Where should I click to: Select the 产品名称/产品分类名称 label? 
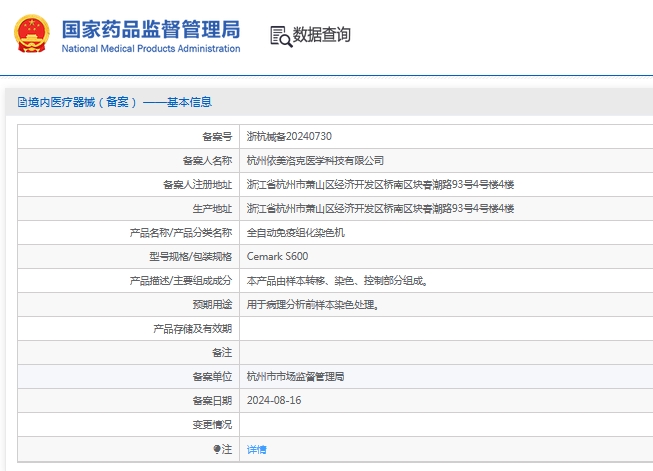181,232
